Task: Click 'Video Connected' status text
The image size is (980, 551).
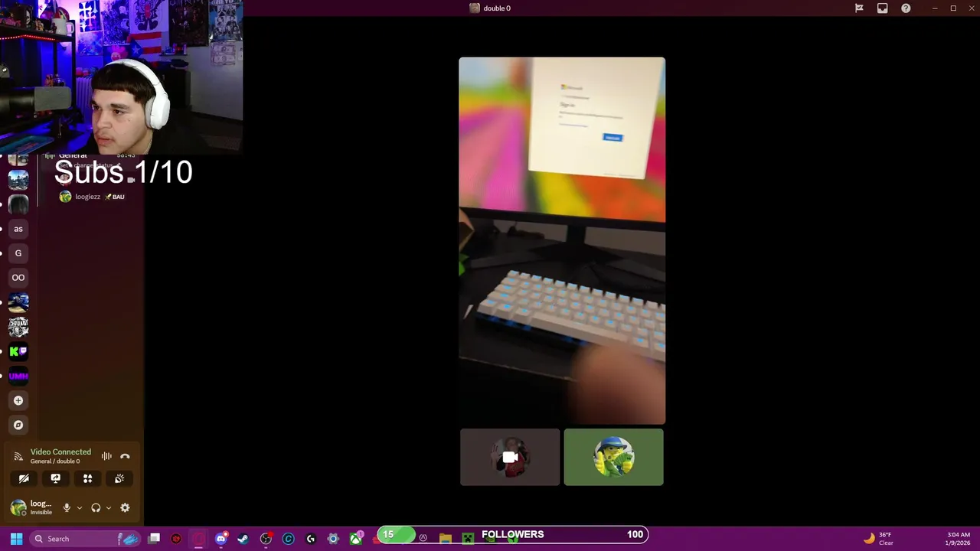Action: 60,452
